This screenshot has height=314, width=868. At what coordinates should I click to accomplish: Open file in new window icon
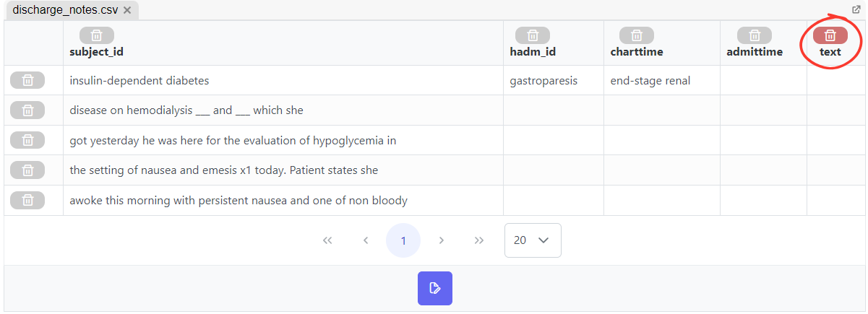click(856, 10)
